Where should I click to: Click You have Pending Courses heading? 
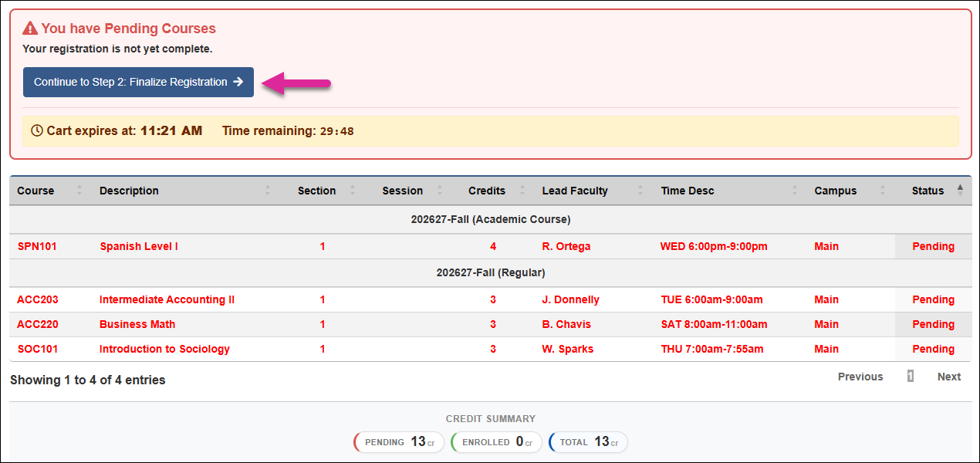(128, 29)
